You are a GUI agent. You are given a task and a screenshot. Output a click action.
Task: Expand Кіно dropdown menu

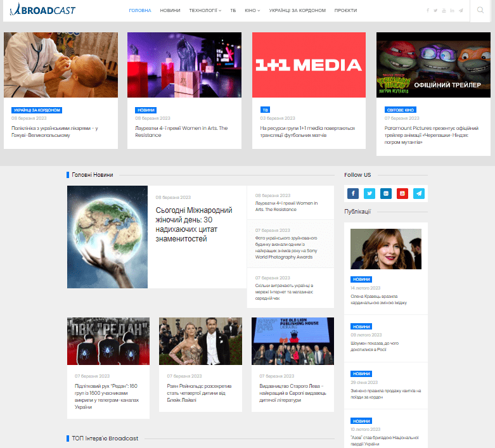pos(252,10)
